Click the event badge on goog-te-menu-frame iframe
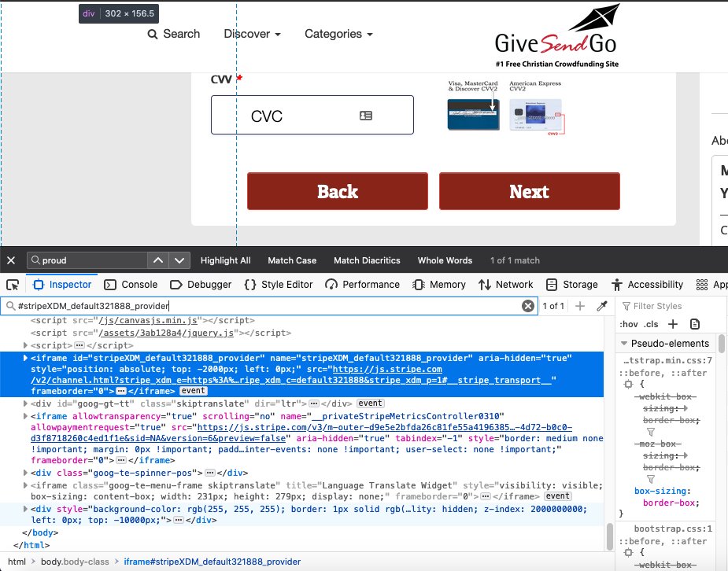Viewport: 728px width, 571px height. pos(557,495)
